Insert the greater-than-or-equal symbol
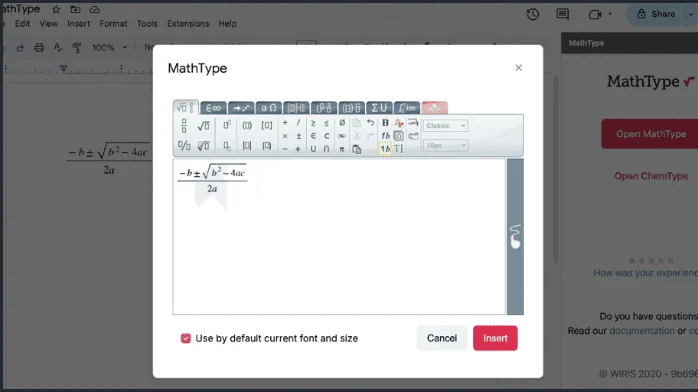Screen dimensions: 698x392 pyautogui.click(x=313, y=123)
